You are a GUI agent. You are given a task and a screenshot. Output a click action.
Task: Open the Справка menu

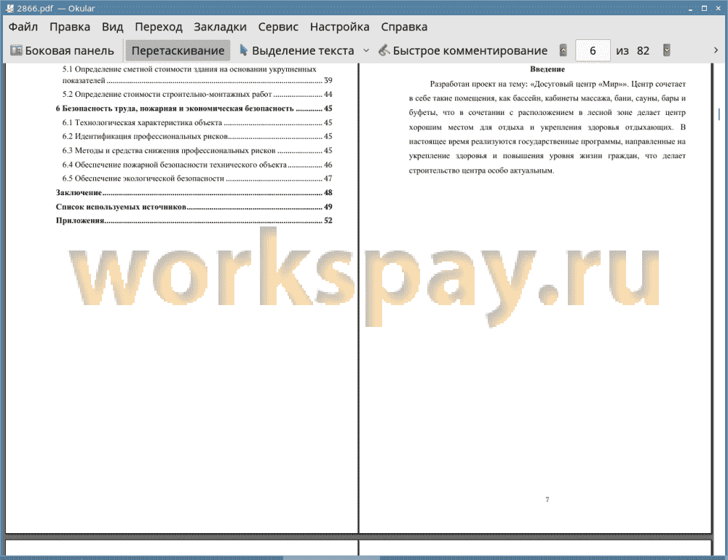point(404,27)
